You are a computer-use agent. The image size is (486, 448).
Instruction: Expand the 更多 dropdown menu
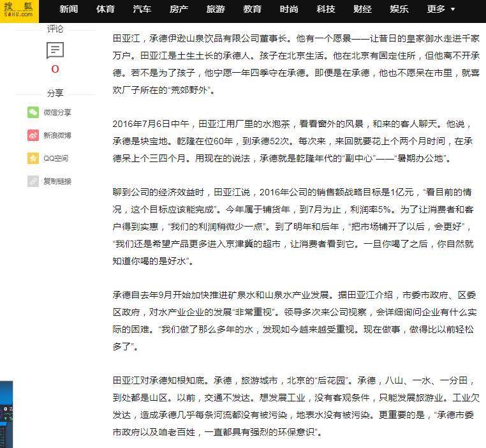441,10
